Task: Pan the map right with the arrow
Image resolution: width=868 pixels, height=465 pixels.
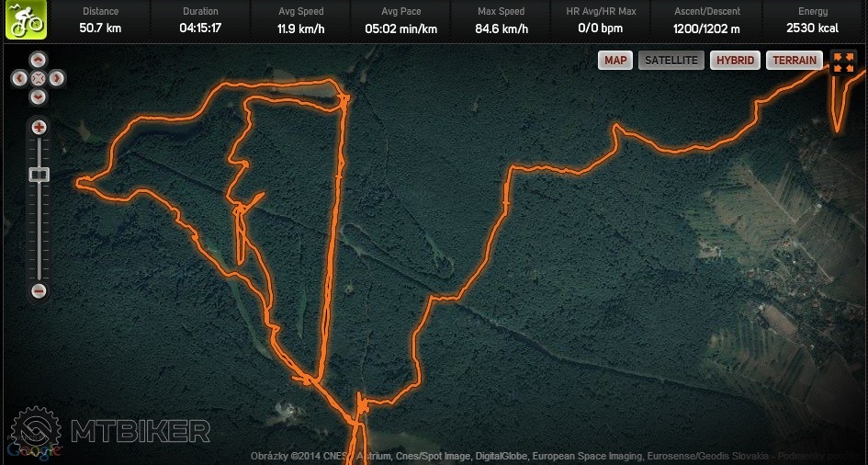Action: (56, 79)
